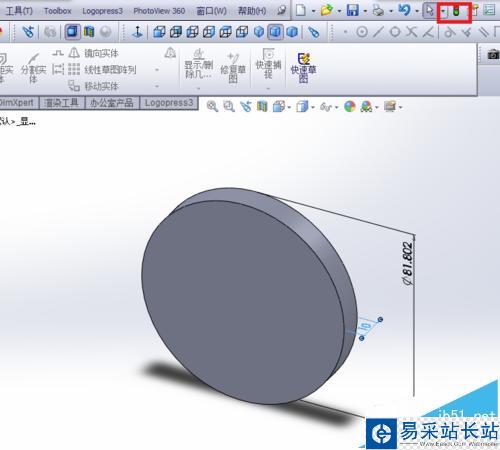This screenshot has height=450, width=500.
Task: Select the Ø81.802 diameter dimension
Action: (x=408, y=263)
